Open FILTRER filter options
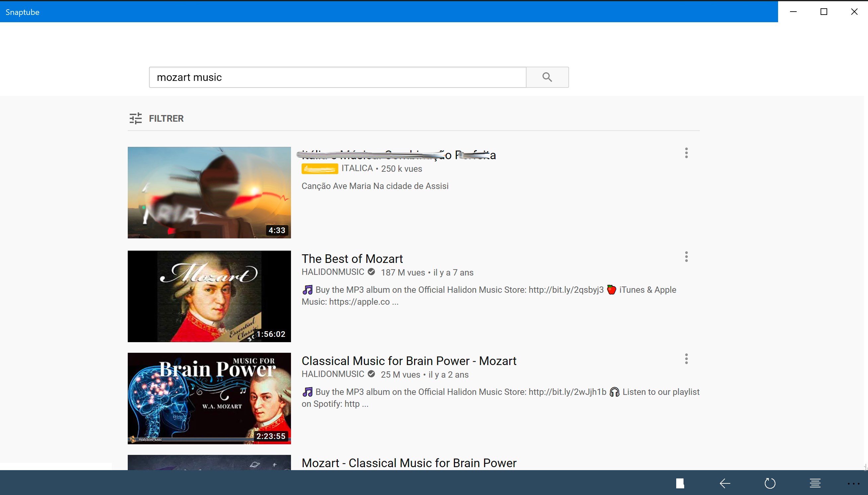This screenshot has width=868, height=495. [166, 118]
